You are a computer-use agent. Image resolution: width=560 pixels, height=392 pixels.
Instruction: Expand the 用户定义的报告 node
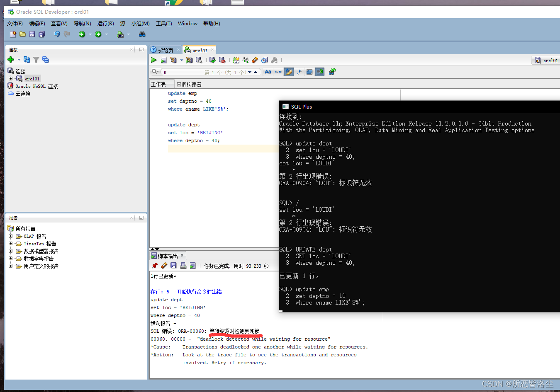tap(11, 266)
